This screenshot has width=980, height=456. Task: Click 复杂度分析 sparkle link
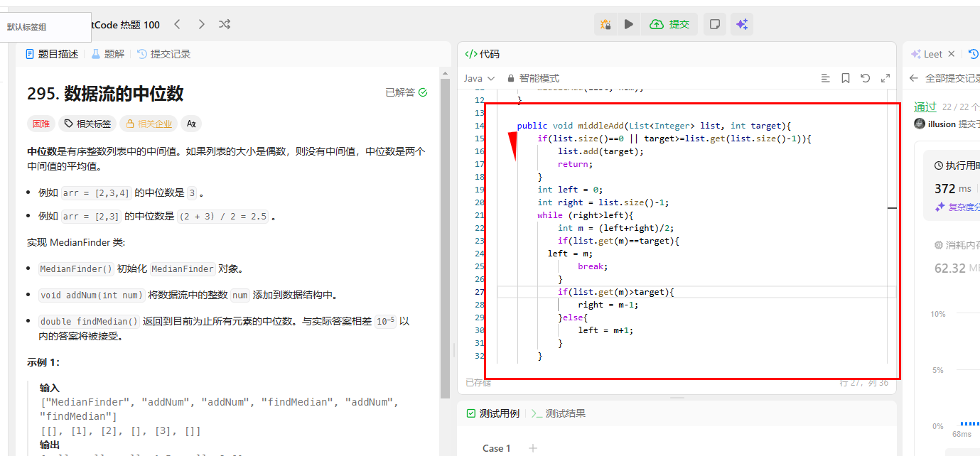click(957, 207)
